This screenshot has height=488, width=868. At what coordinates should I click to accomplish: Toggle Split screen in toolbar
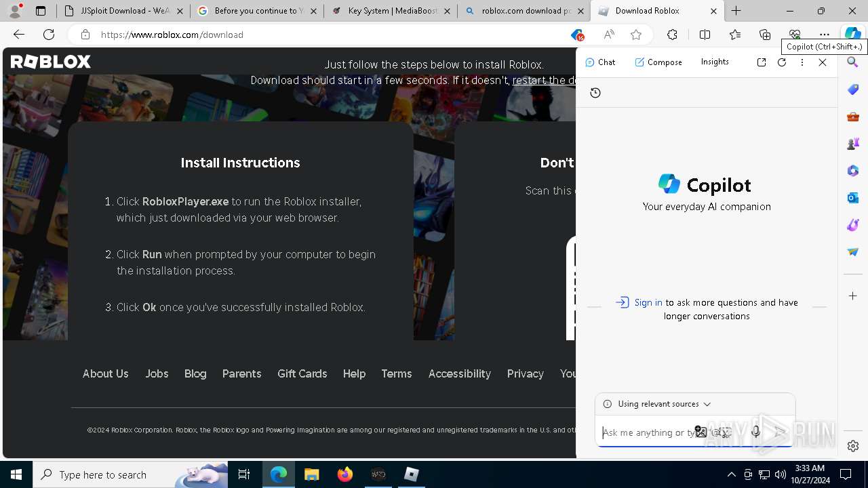705,35
